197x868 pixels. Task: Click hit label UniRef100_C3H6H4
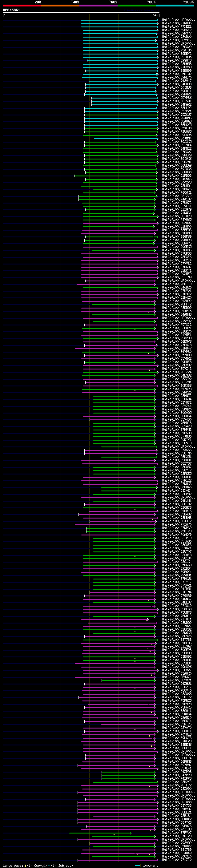177,399
